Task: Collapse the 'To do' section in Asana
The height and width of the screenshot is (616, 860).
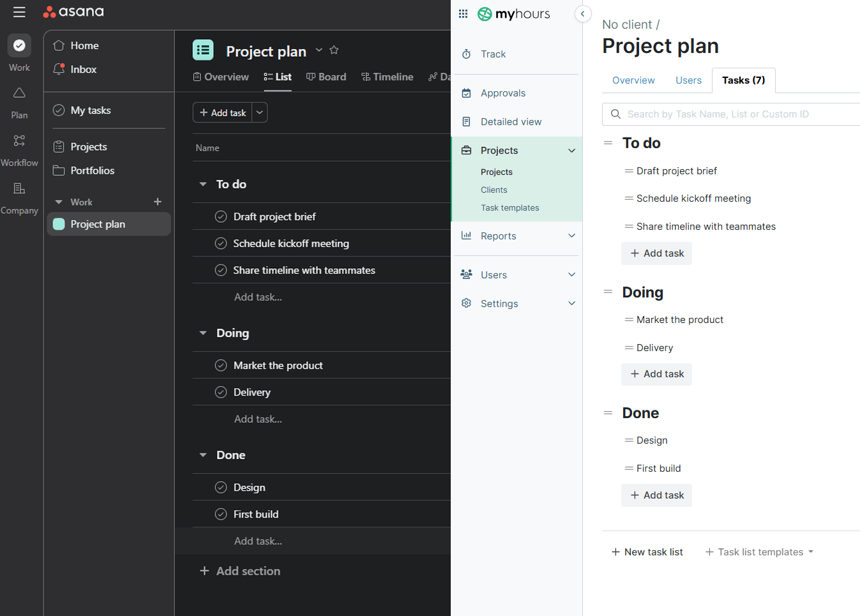Action: [202, 184]
